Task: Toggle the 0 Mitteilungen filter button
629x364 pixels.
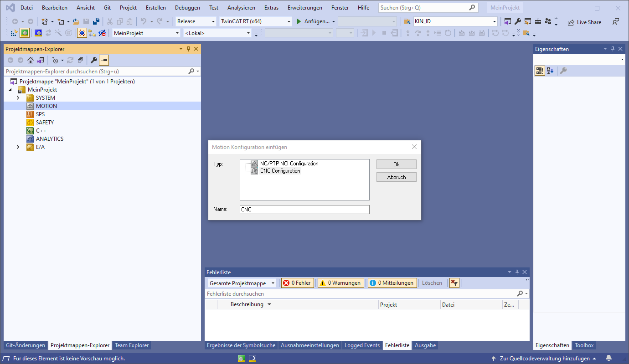Action: tap(392, 283)
